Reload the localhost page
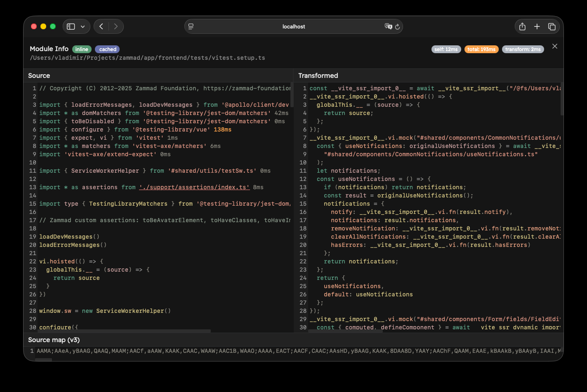This screenshot has width=587, height=392. pos(398,27)
